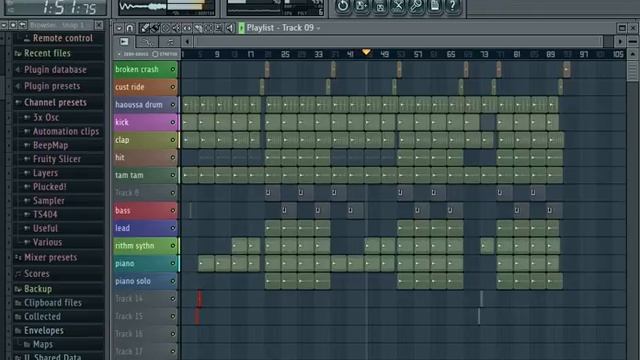Screen dimensions: 640x360
Task: Select the Slice tool in playlist toolbar
Action: [x=198, y=28]
